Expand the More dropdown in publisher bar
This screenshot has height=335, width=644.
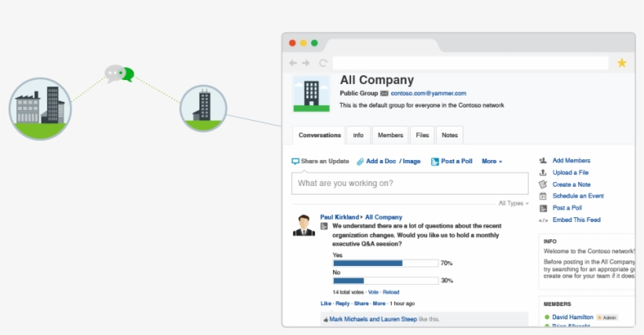pos(492,161)
